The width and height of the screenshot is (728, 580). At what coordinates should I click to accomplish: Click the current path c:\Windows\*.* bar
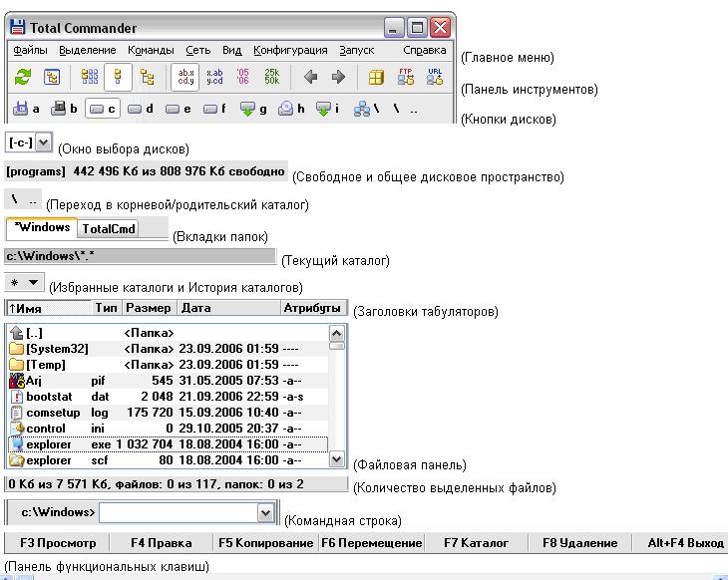click(140, 256)
